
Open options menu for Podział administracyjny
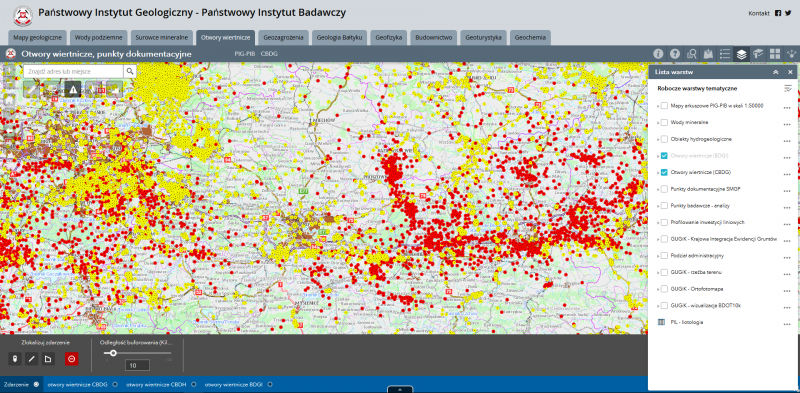tap(787, 258)
